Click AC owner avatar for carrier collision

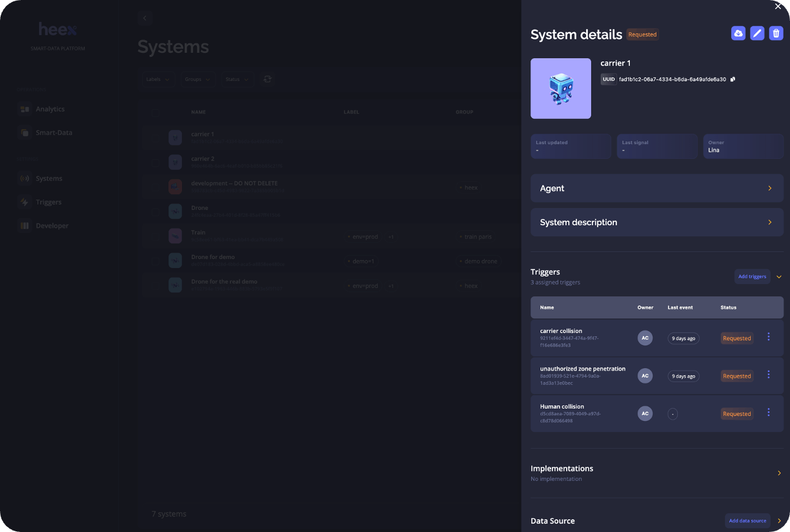tap(645, 338)
